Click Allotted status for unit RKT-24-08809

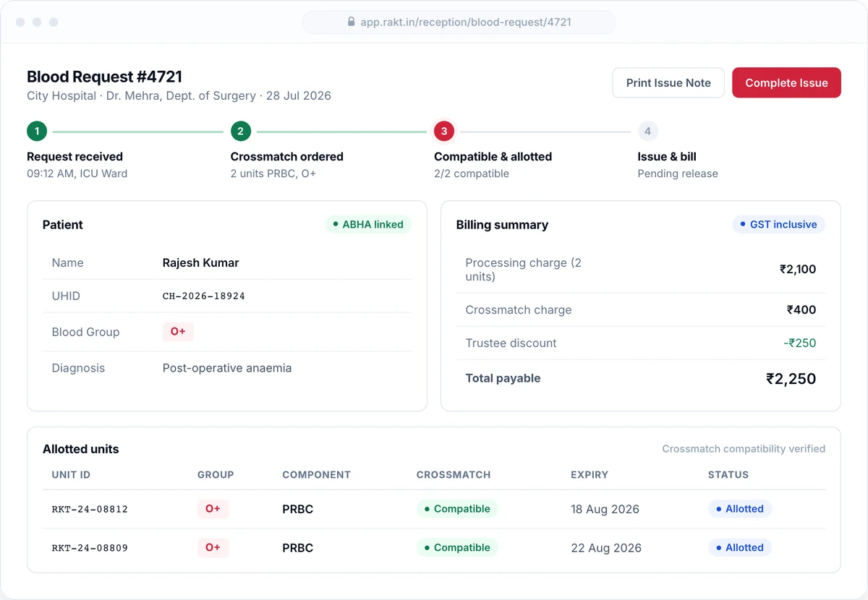[740, 548]
